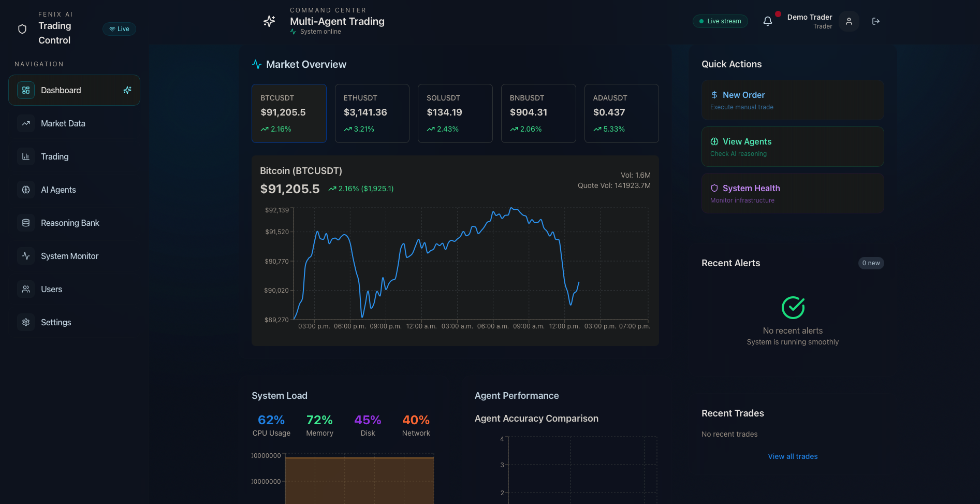This screenshot has width=980, height=504.
Task: Select the ETHUSDT market card
Action: pyautogui.click(x=372, y=113)
